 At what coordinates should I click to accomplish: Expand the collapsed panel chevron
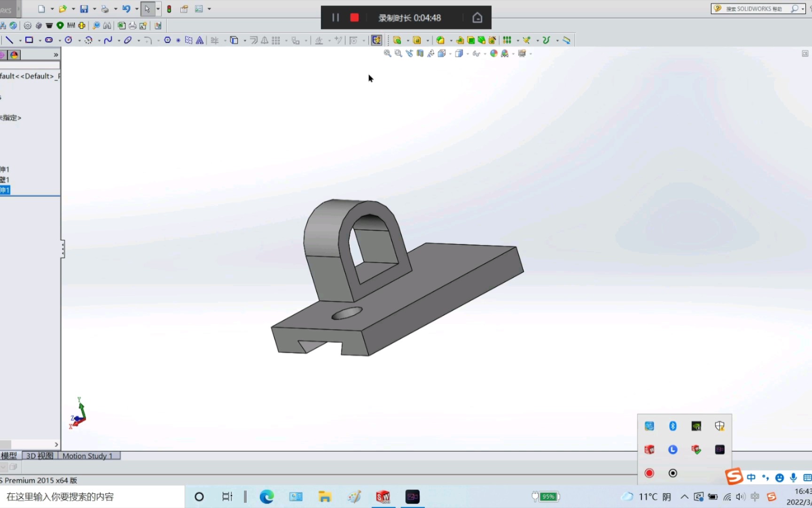(x=55, y=54)
